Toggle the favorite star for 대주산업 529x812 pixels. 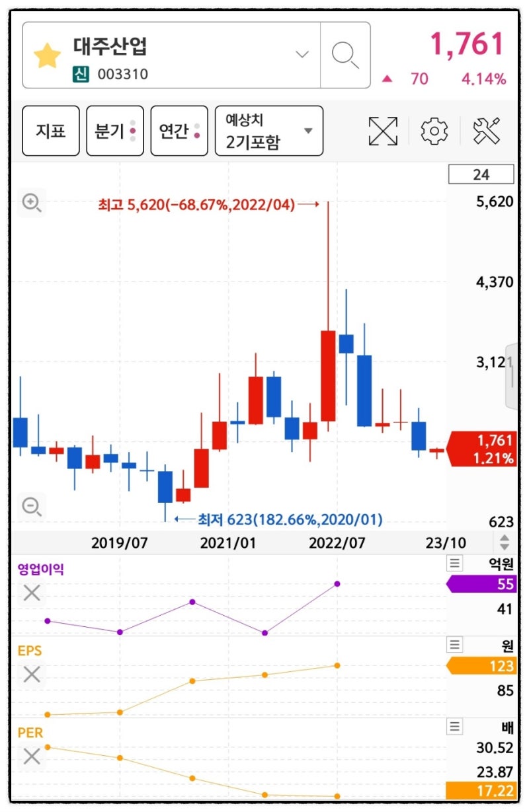coord(47,55)
